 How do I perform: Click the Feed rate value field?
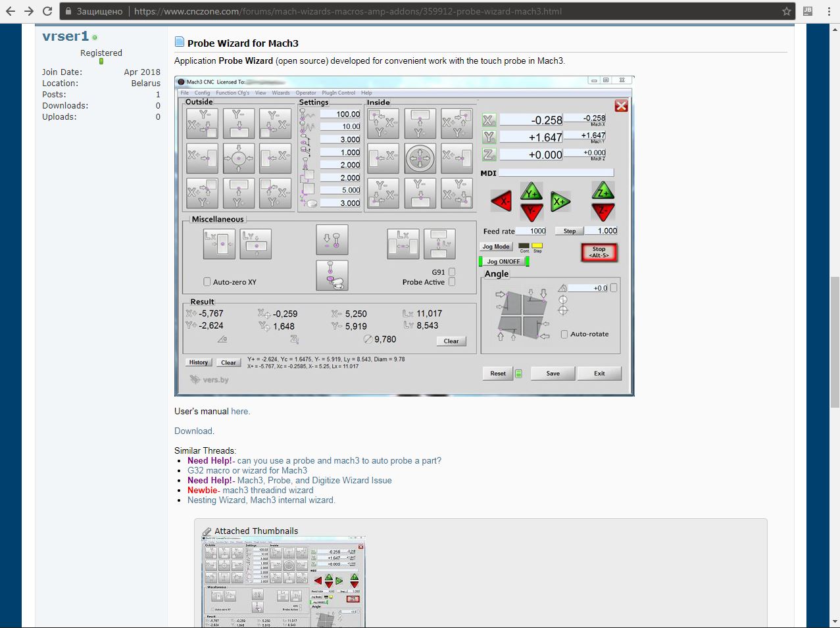tap(531, 231)
